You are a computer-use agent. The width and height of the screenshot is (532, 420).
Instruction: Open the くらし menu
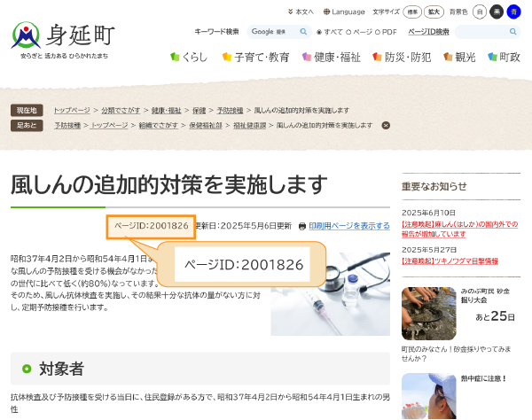(189, 57)
